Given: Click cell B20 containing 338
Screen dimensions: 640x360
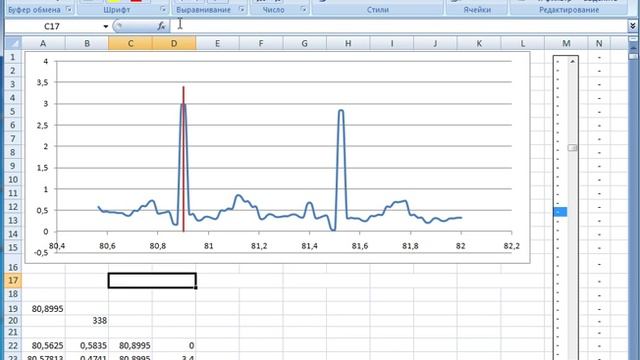Looking at the screenshot, I should click(x=87, y=320).
